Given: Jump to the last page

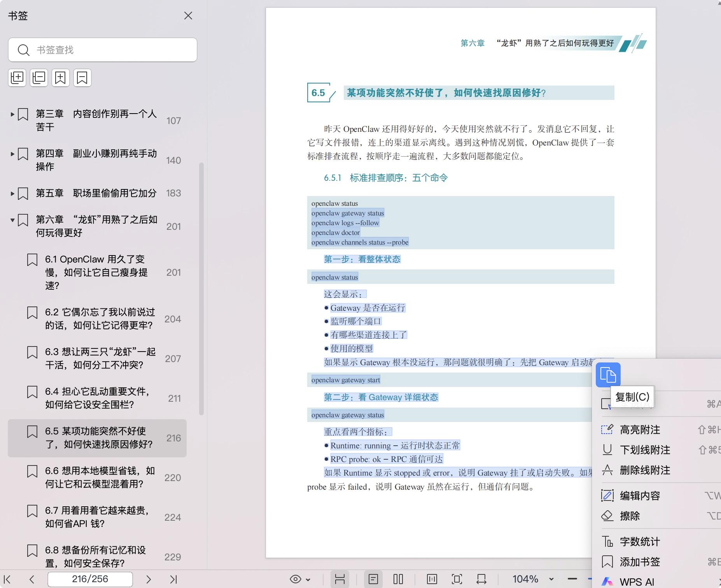Looking at the screenshot, I should [x=173, y=579].
